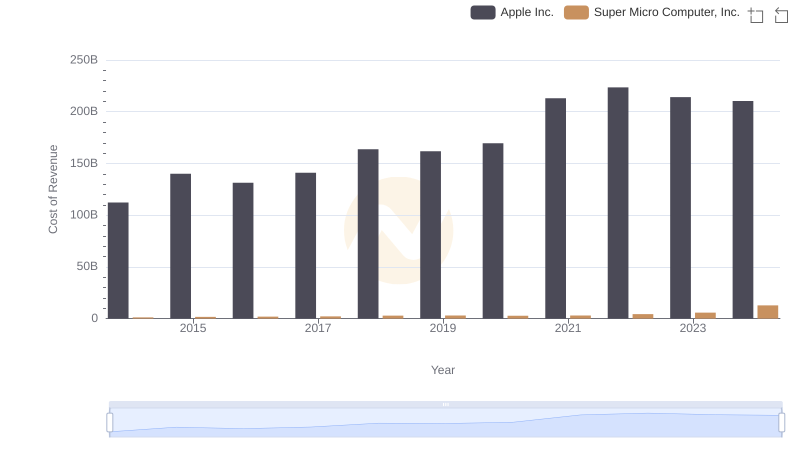This screenshot has width=800, height=461.
Task: Click the 100B y-axis label
Action: pos(84,215)
